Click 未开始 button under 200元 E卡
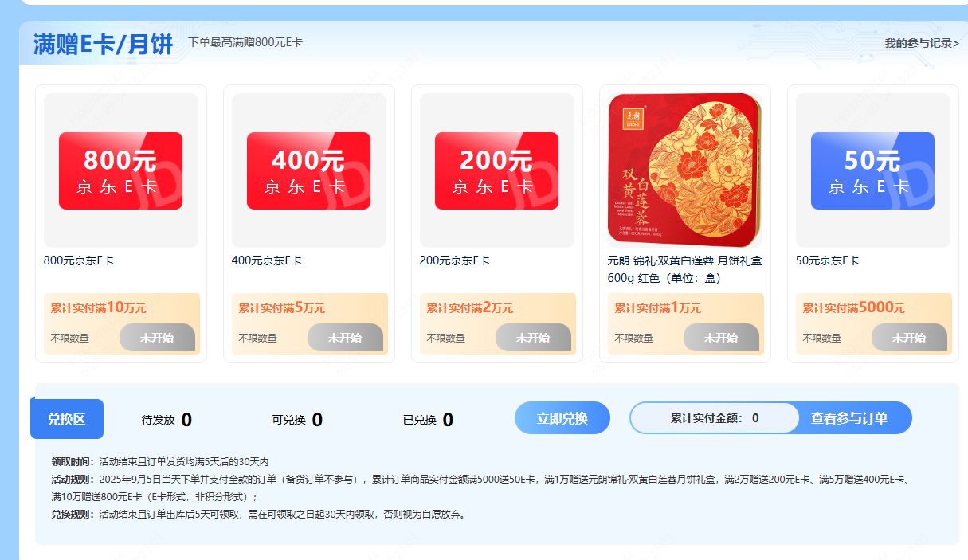Image resolution: width=968 pixels, height=560 pixels. coord(533,338)
